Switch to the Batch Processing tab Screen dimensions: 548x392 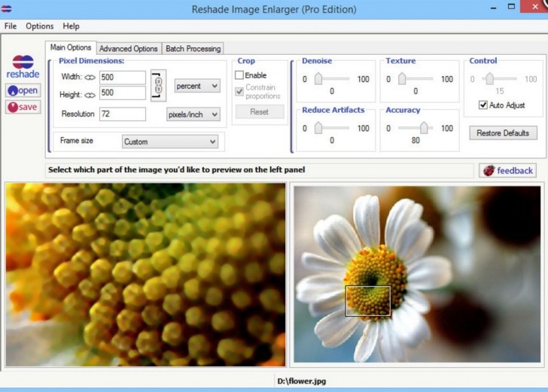click(193, 49)
